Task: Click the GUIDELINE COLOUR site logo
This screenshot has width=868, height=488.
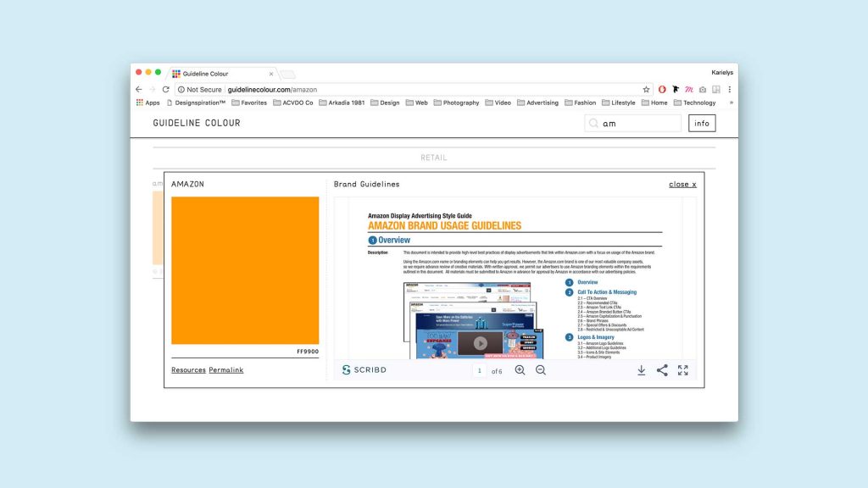Action: click(x=197, y=123)
